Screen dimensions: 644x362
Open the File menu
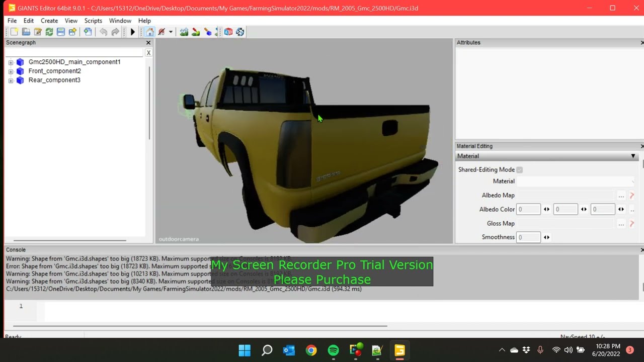pyautogui.click(x=12, y=21)
